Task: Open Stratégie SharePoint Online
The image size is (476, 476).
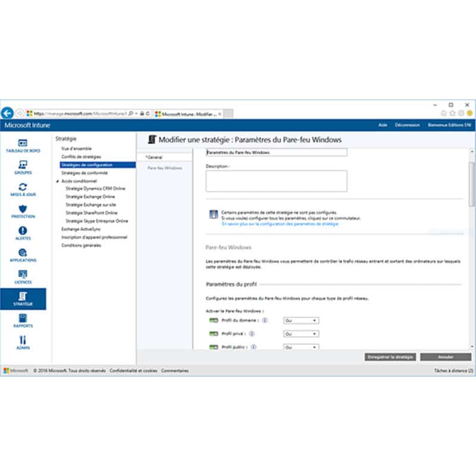Action: (92, 213)
